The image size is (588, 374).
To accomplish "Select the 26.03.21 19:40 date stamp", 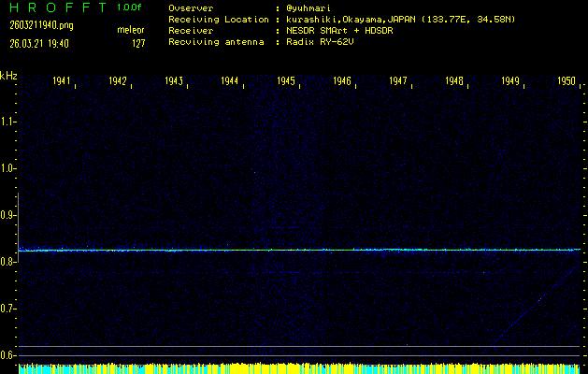I will 45,42.
